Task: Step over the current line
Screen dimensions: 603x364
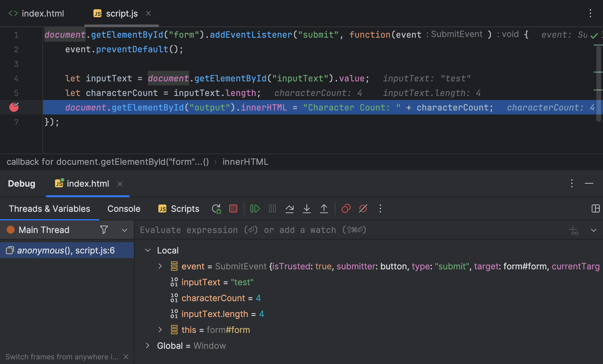Action: (x=290, y=208)
